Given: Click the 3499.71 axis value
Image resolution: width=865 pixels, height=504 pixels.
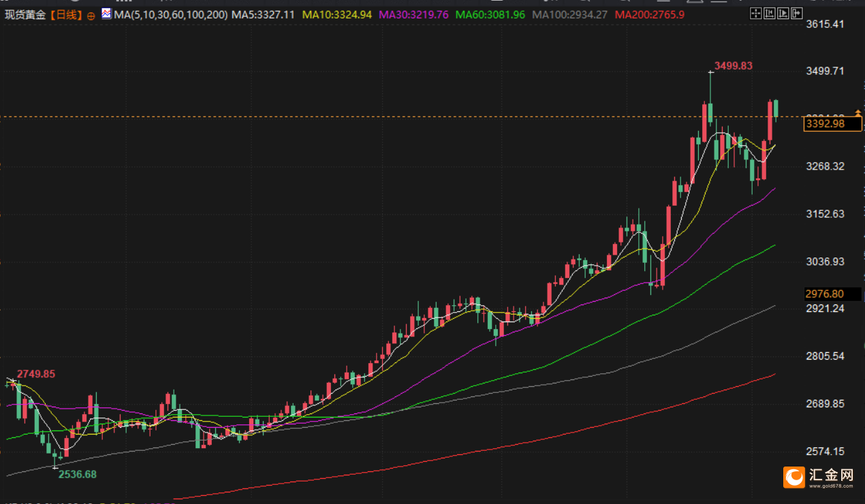Looking at the screenshot, I should 824,71.
